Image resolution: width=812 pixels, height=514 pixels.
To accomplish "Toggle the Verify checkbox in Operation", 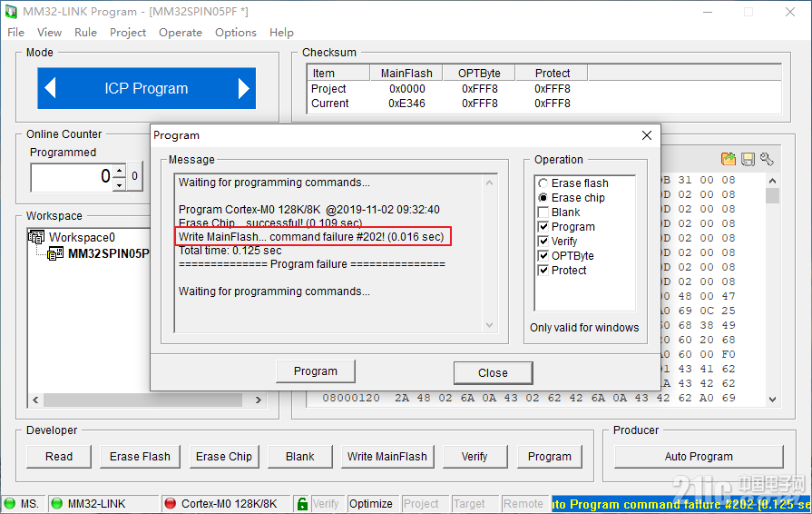I will [543, 242].
